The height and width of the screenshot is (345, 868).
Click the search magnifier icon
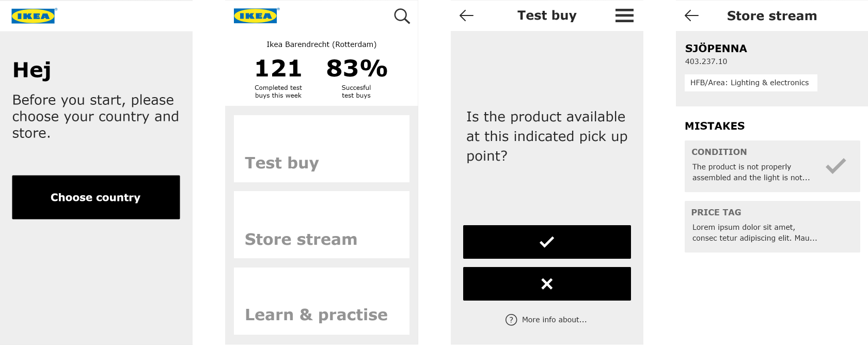point(402,16)
